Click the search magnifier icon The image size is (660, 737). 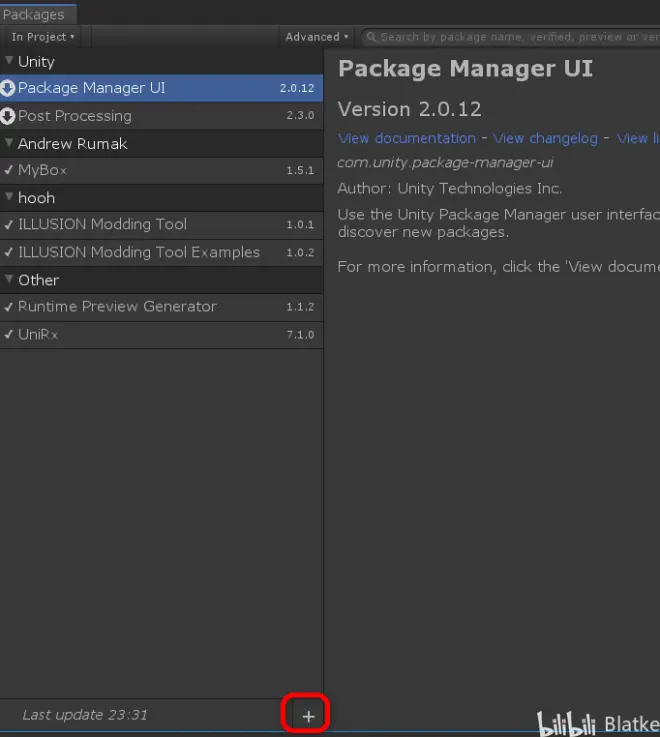371,37
